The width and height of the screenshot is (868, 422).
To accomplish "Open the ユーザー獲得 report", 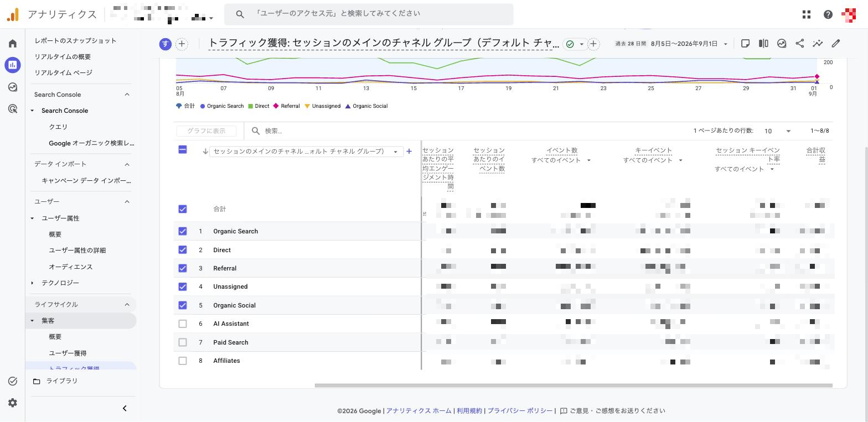I will click(x=68, y=353).
